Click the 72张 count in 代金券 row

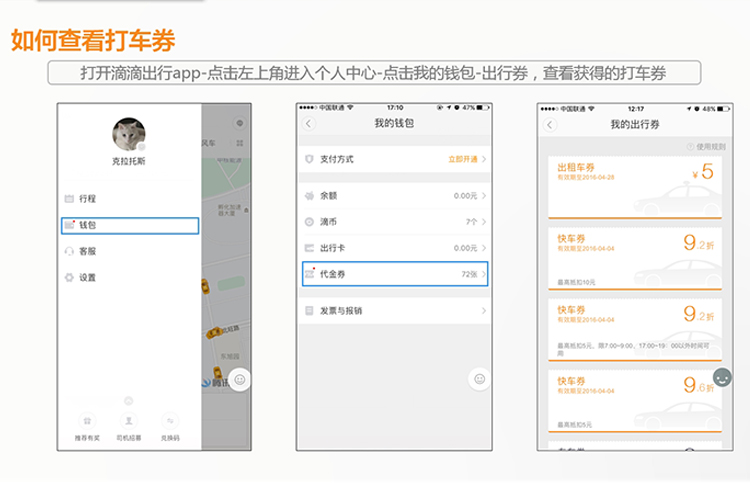[469, 274]
